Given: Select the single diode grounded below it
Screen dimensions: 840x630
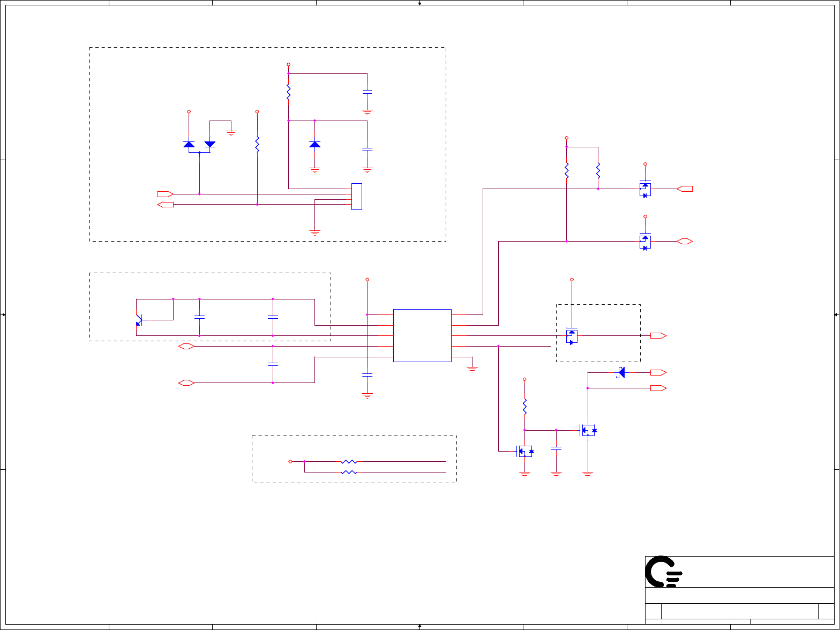Looking at the screenshot, I should click(315, 145).
